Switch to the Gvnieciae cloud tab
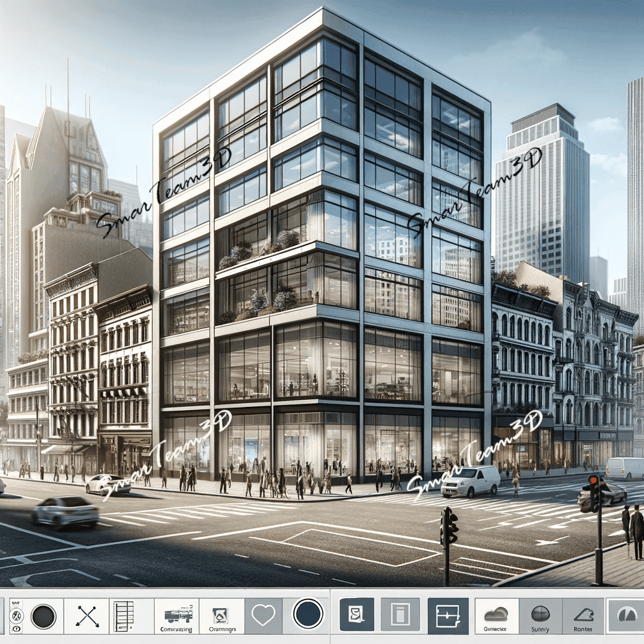 (496, 616)
